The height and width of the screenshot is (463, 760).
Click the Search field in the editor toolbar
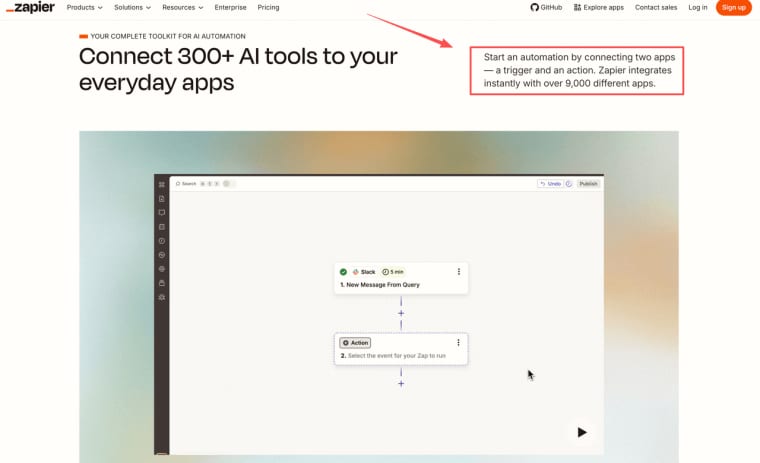(186, 184)
